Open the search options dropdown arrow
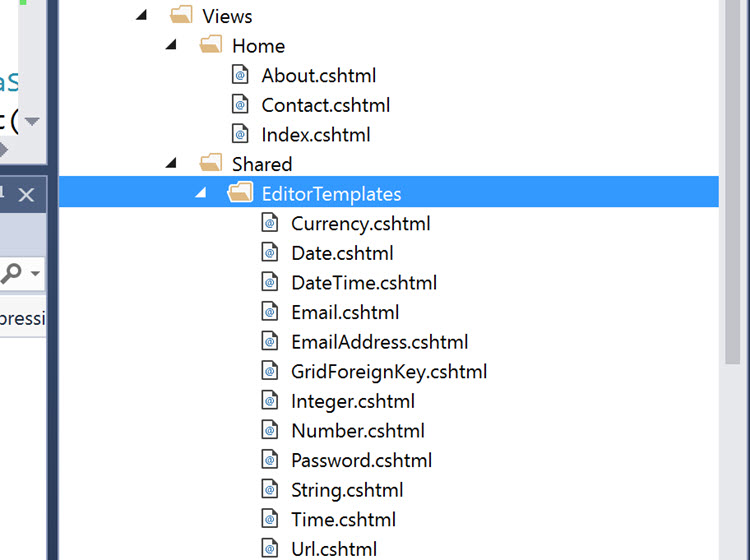The image size is (750, 560). [x=35, y=274]
